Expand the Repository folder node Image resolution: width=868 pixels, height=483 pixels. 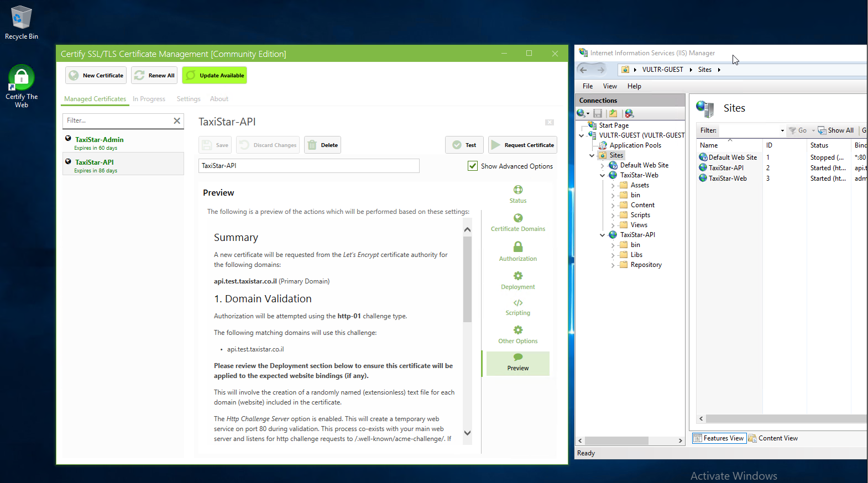pos(613,265)
